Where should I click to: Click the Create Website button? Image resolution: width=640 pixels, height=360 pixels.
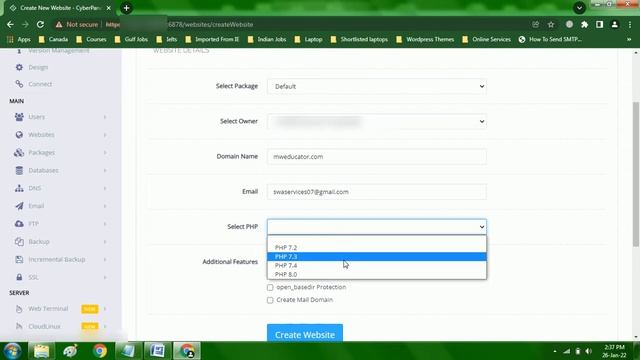click(305, 335)
